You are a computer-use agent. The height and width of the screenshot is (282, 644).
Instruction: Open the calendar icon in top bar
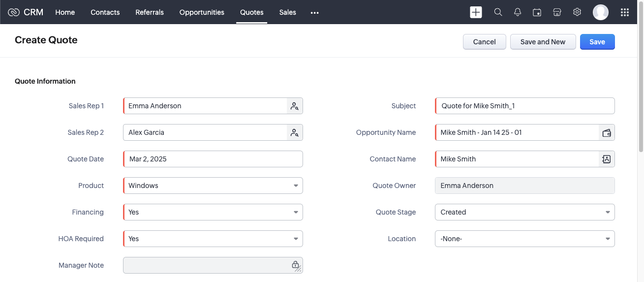tap(537, 12)
